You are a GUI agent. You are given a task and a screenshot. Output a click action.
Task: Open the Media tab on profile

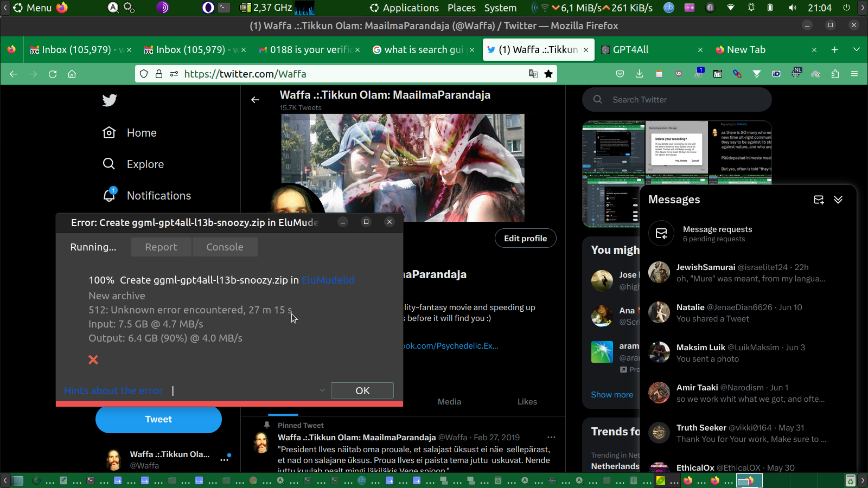pos(449,402)
